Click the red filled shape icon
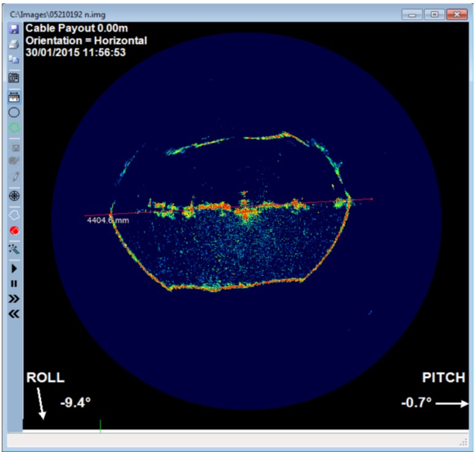The height and width of the screenshot is (452, 476). pos(14,231)
